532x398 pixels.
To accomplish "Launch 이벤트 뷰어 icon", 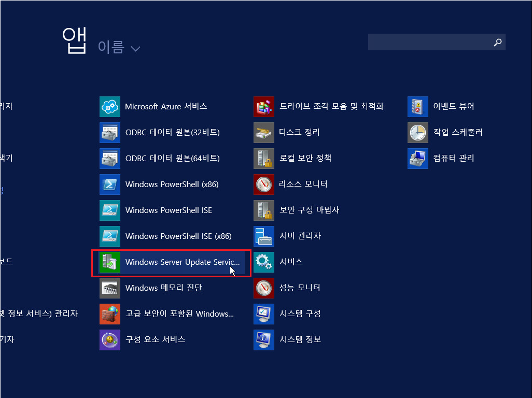I will click(x=417, y=107).
